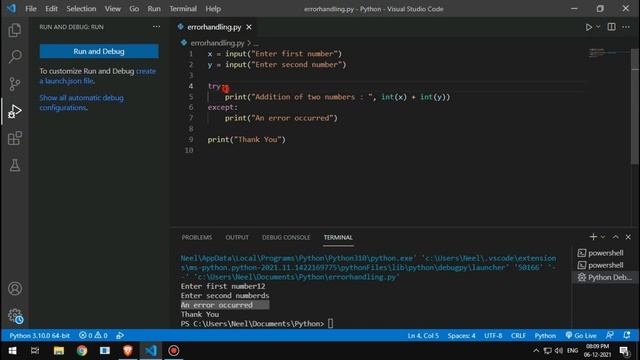Click the status bar debug launch icon

coord(120,336)
